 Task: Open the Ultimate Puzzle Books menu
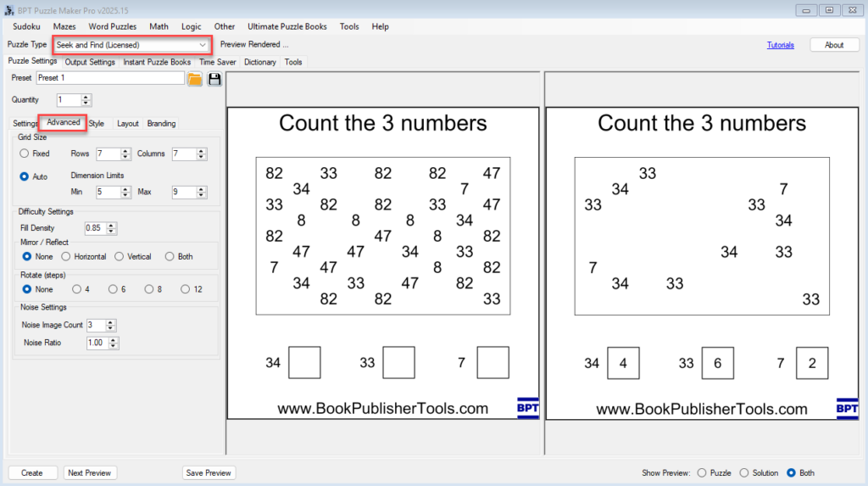[x=287, y=26]
